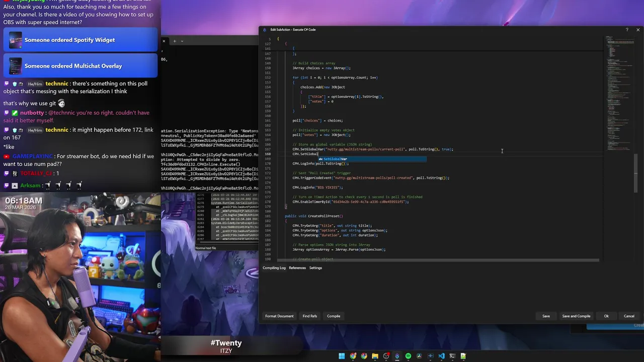This screenshot has height=362, width=644.
Task: Click the Spotify Widget alert thumbnail image
Action: pos(16,40)
